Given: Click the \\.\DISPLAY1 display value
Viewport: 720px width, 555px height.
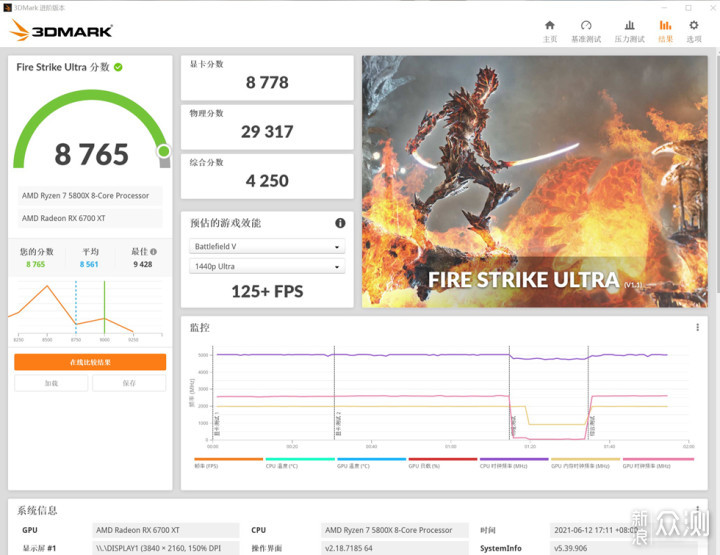Looking at the screenshot, I should coord(166,548).
